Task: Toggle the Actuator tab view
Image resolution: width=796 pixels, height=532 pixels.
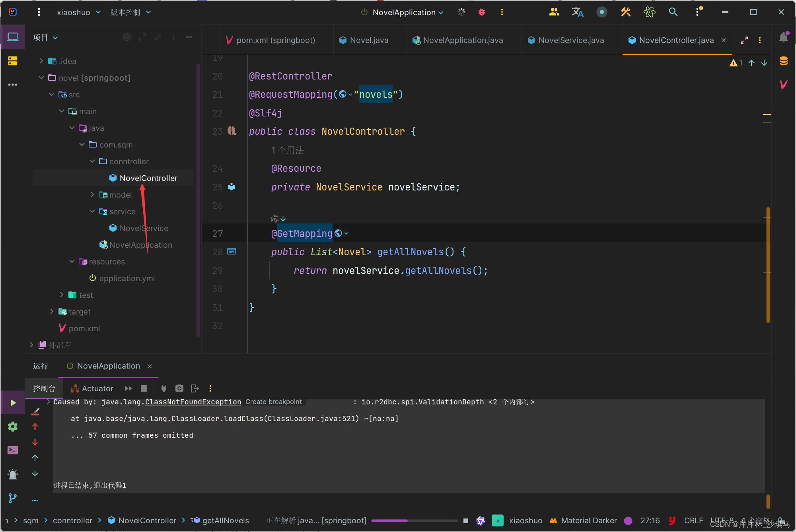Action: click(91, 388)
